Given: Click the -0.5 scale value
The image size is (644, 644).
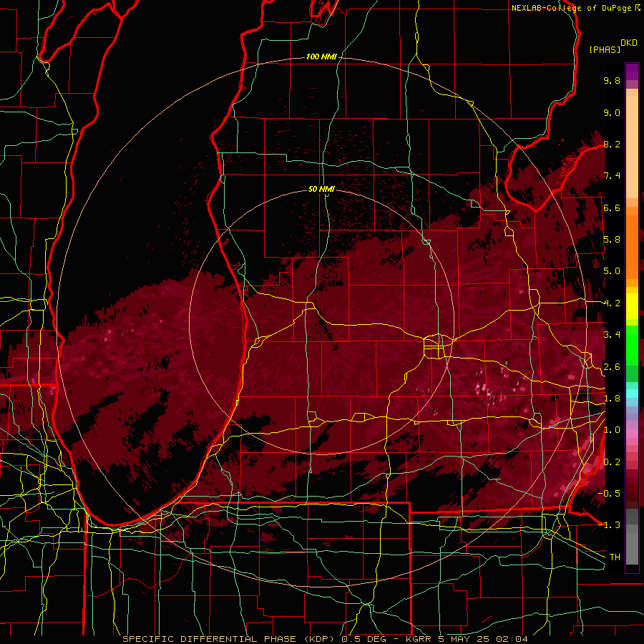Looking at the screenshot, I should click(609, 493).
